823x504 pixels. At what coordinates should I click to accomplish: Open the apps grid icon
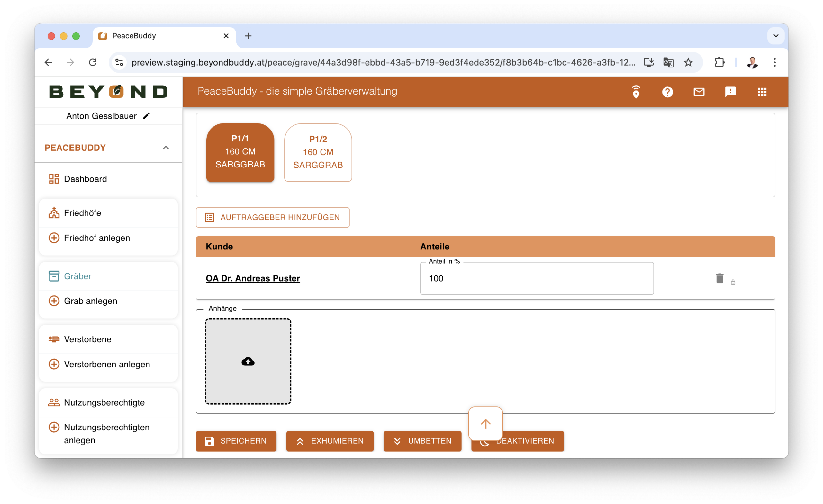point(762,92)
